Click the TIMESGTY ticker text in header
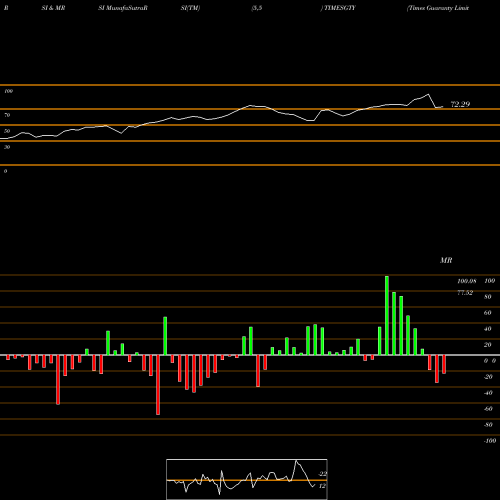This screenshot has height=500, width=500. [340, 8]
